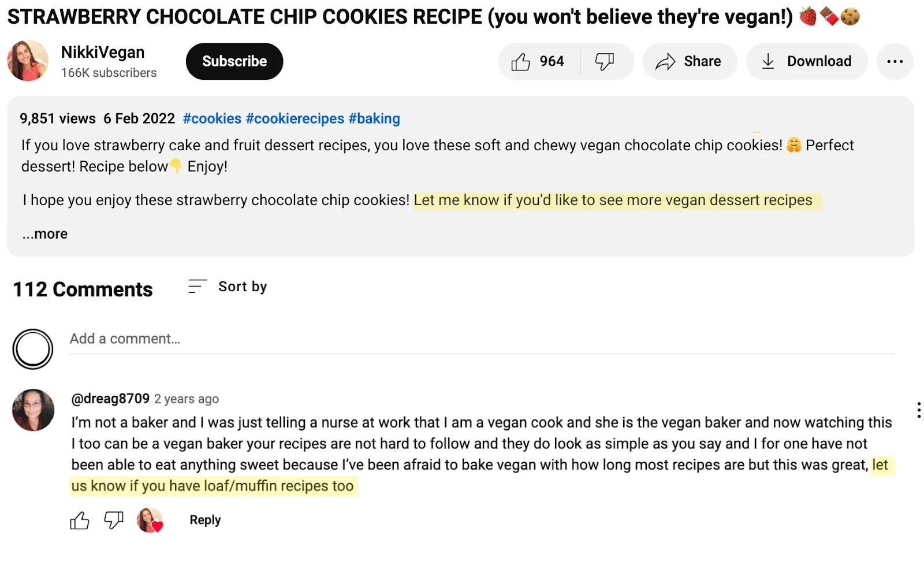Expand the description via ...more
Image resolution: width=924 pixels, height=561 pixels.
[44, 233]
